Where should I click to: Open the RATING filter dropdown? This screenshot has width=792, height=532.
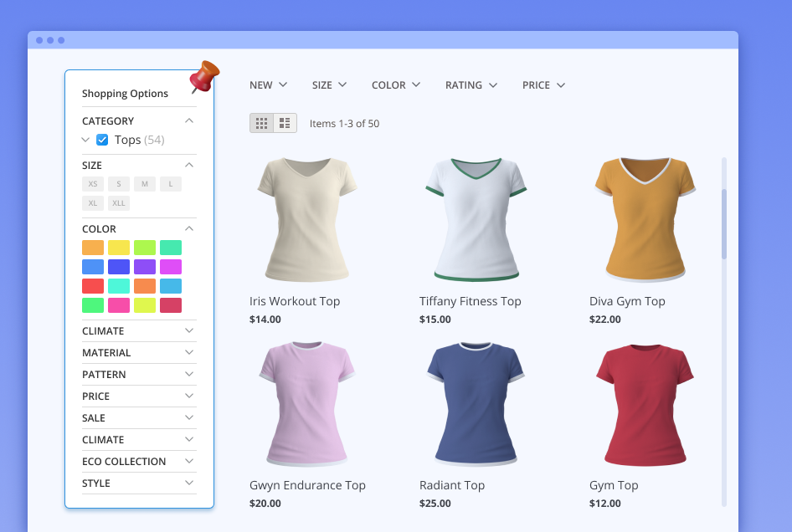pos(470,84)
